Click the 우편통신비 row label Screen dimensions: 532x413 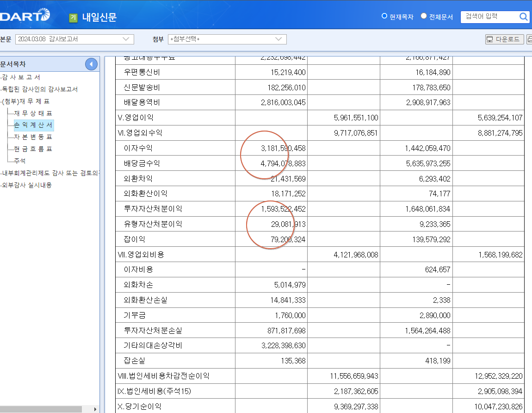click(x=142, y=72)
